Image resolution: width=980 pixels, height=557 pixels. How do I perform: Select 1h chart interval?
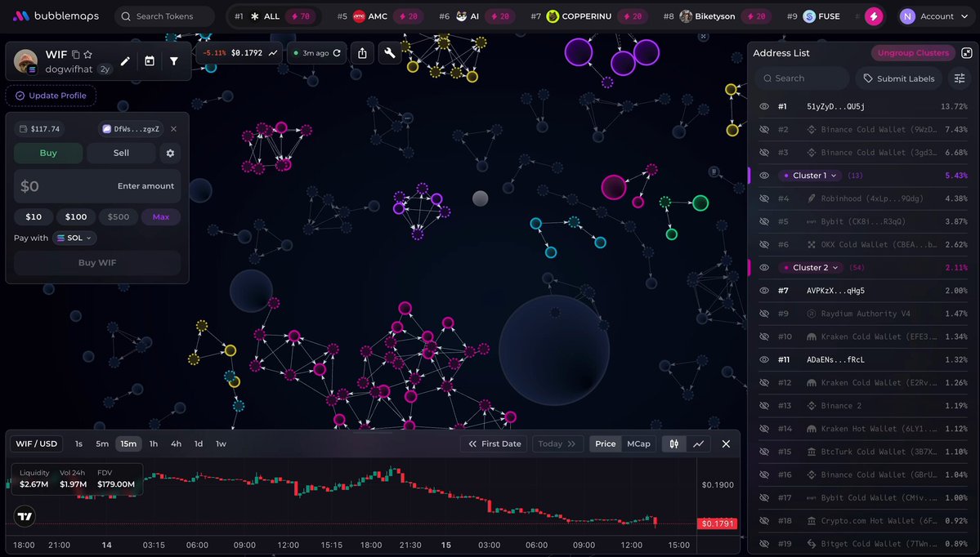[153, 444]
